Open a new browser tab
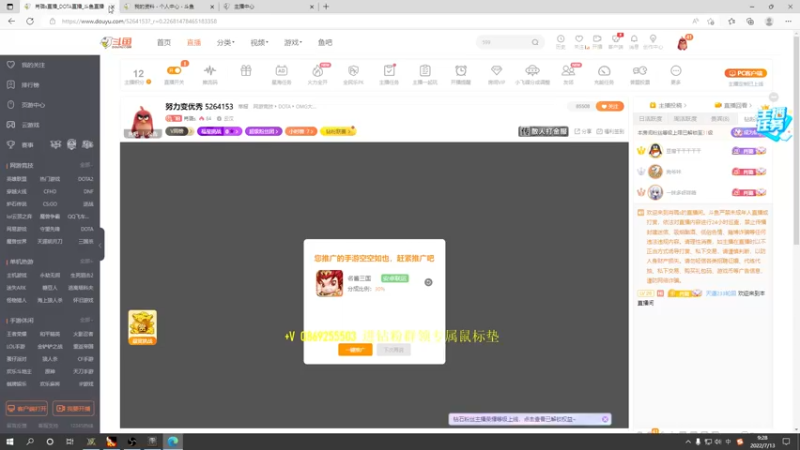The width and height of the screenshot is (800, 450). click(326, 7)
